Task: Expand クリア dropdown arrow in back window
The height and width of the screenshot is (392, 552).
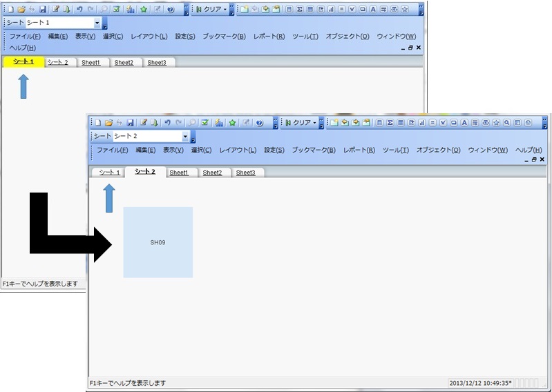Action: coord(225,10)
